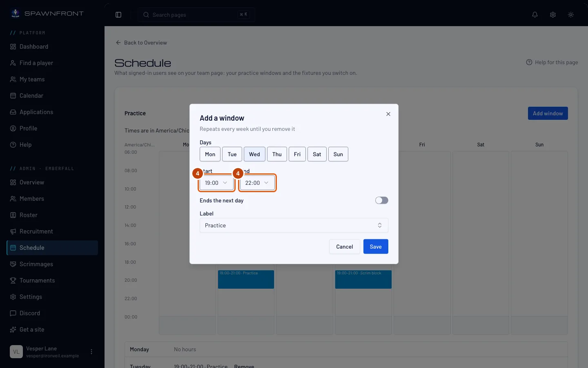Switch theme with the sun icon
The width and height of the screenshot is (588, 368).
pyautogui.click(x=571, y=15)
